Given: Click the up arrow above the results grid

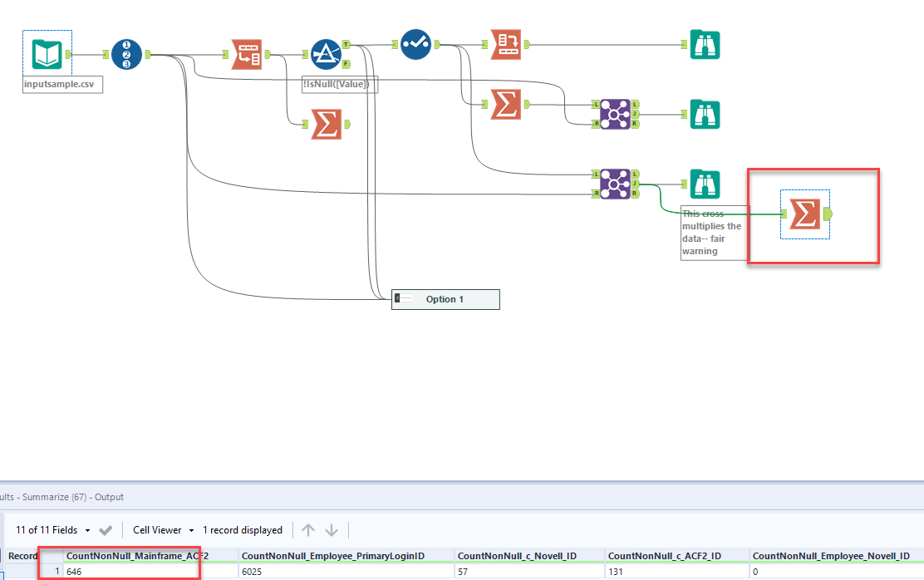Looking at the screenshot, I should [x=308, y=529].
